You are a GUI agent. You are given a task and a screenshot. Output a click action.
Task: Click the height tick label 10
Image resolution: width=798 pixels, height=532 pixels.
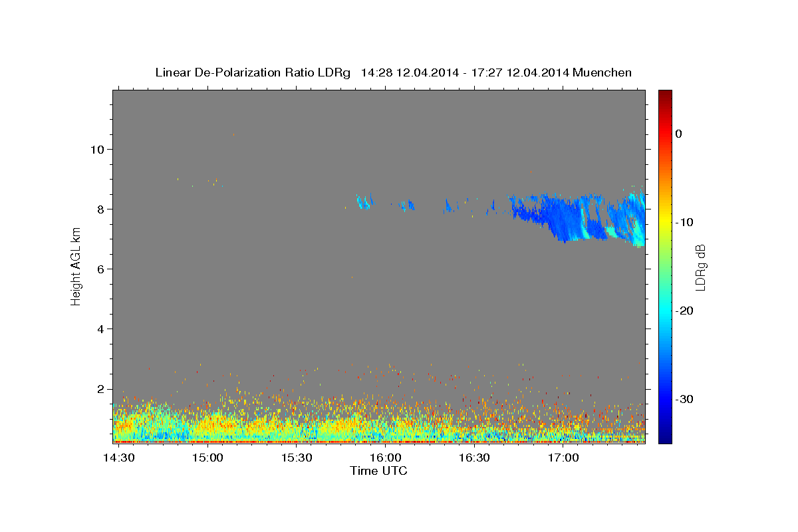point(99,150)
